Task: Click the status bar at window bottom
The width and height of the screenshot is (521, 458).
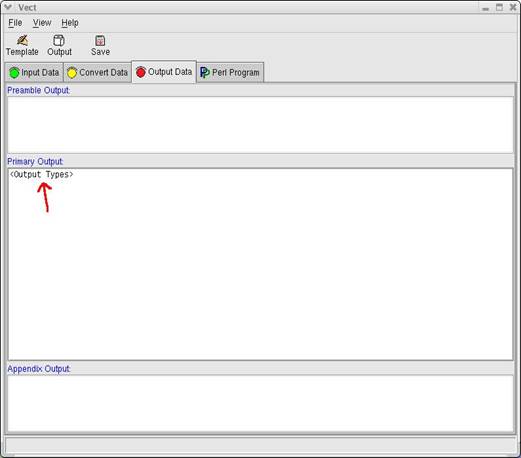Action: tap(260, 445)
